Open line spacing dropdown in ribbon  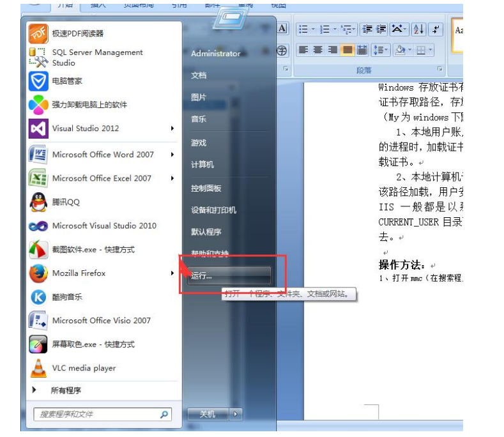pyautogui.click(x=380, y=50)
